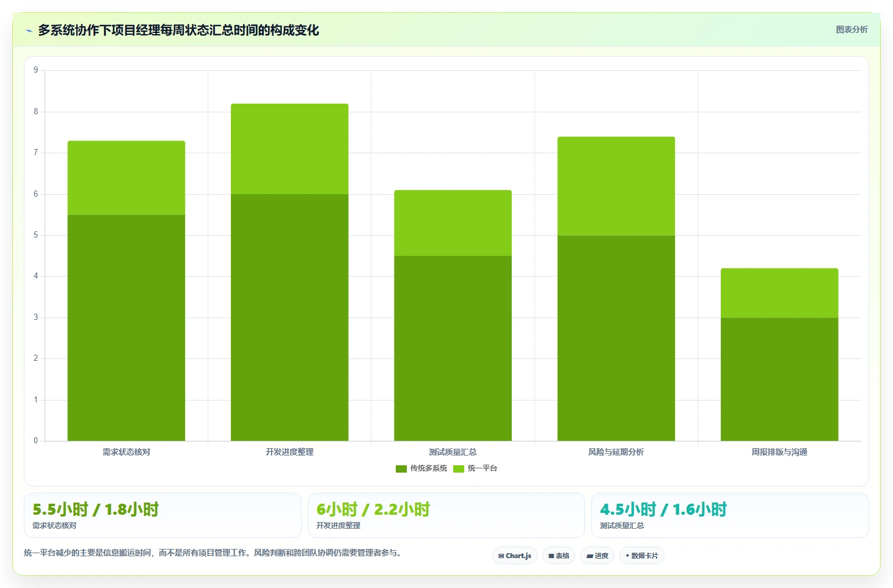
Task: Click the 4.5小时 / 1.6小时 card value
Action: point(663,509)
